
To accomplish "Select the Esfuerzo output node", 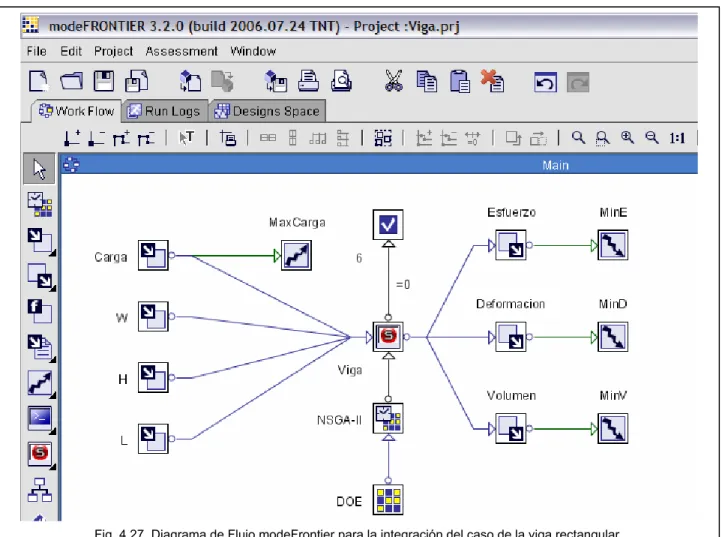I will click(511, 245).
